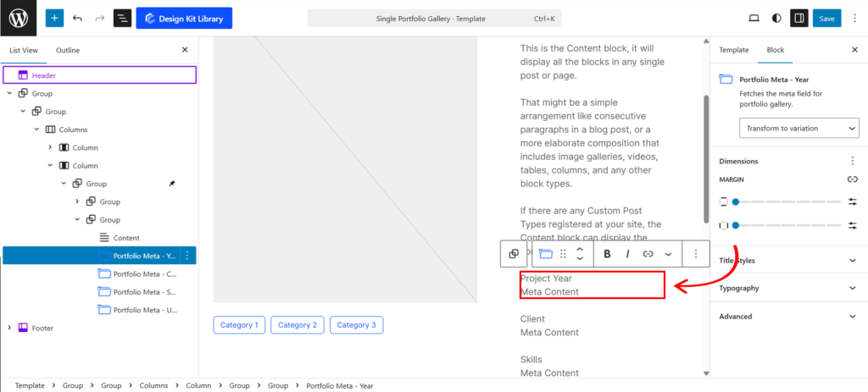This screenshot has height=392, width=868.
Task: Apply italic formatting in block toolbar
Action: click(x=627, y=253)
